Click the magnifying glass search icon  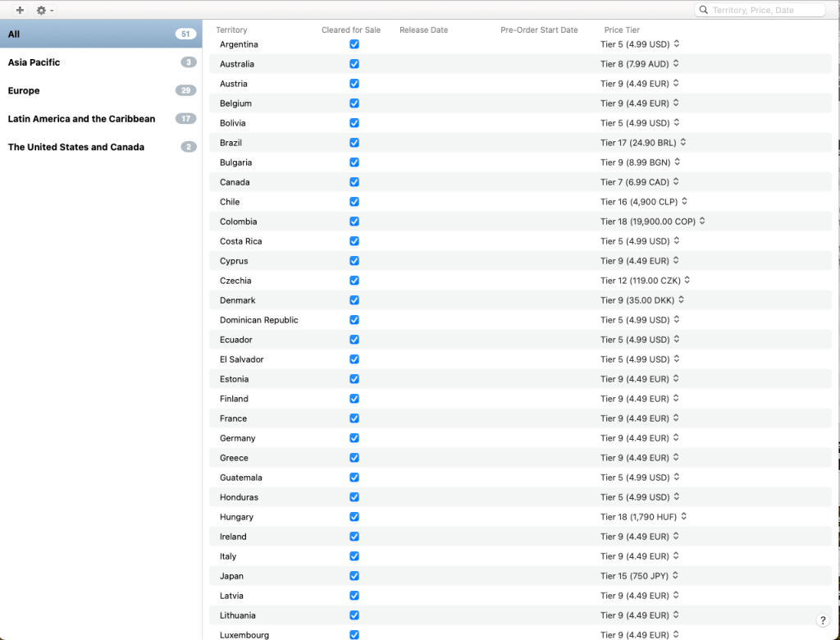704,10
